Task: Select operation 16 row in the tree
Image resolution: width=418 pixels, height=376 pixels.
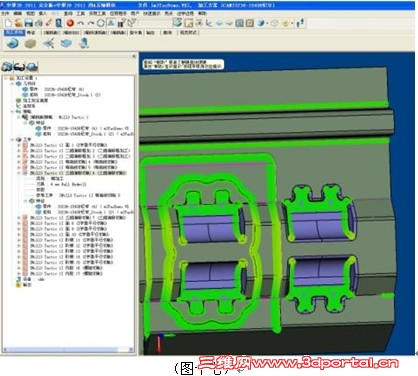Action: [x=63, y=268]
